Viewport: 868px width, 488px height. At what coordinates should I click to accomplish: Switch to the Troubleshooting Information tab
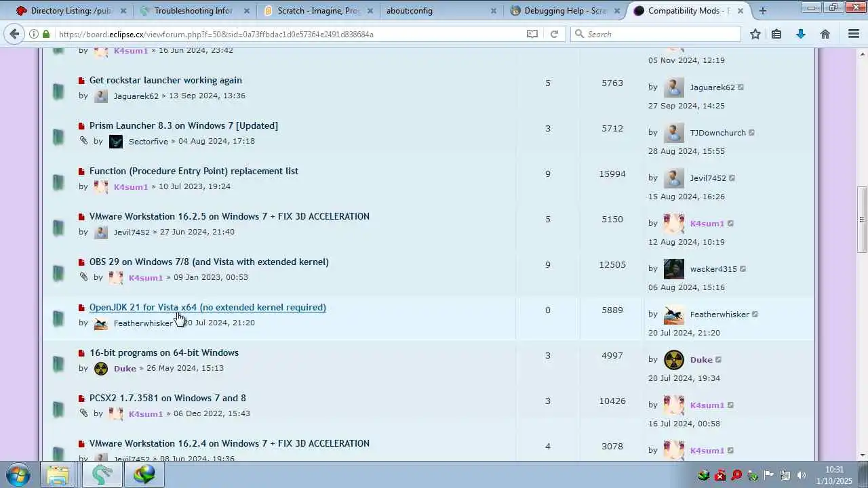[193, 11]
